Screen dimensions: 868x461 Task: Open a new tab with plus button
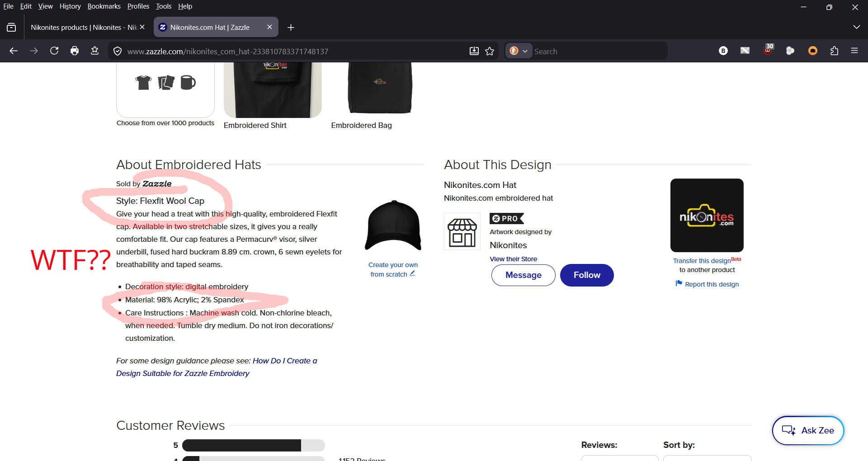pyautogui.click(x=291, y=28)
